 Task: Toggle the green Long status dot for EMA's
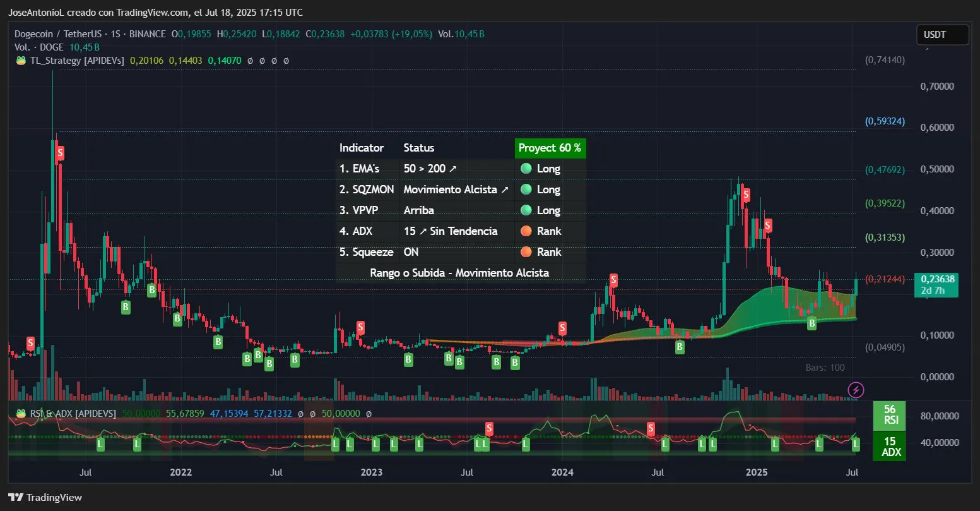point(526,168)
